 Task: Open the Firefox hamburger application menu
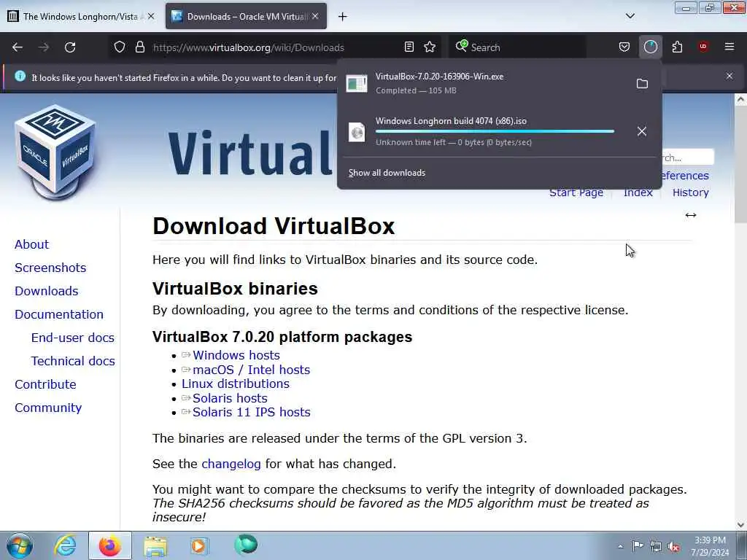coord(729,47)
